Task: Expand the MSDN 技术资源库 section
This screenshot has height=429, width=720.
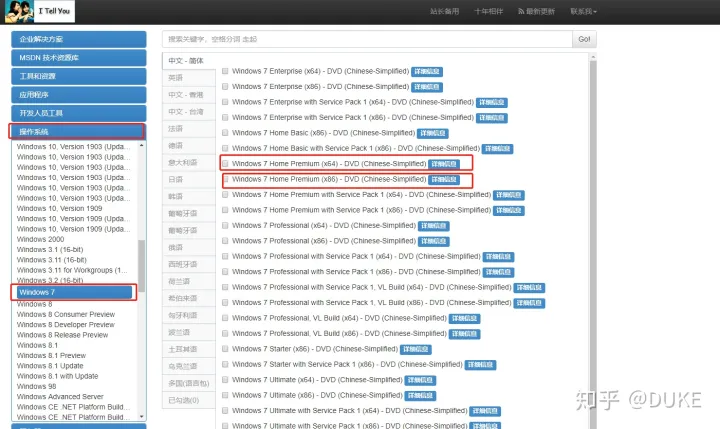Action: tap(79, 58)
